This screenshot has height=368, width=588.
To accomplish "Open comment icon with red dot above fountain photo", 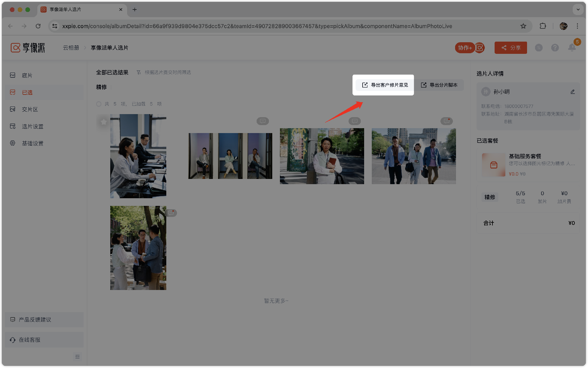I will pos(446,121).
